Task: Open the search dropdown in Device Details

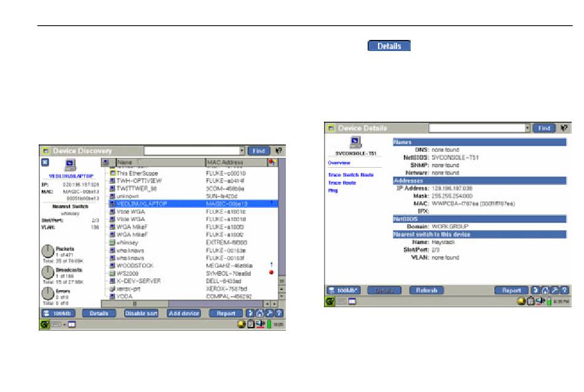Action: tap(527, 128)
